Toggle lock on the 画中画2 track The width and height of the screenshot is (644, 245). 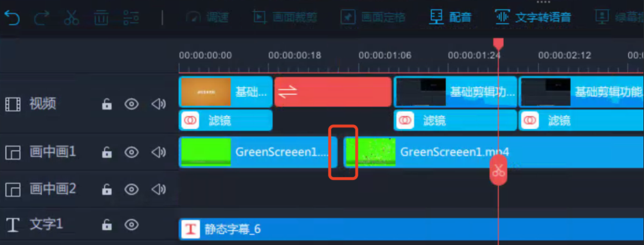106,189
